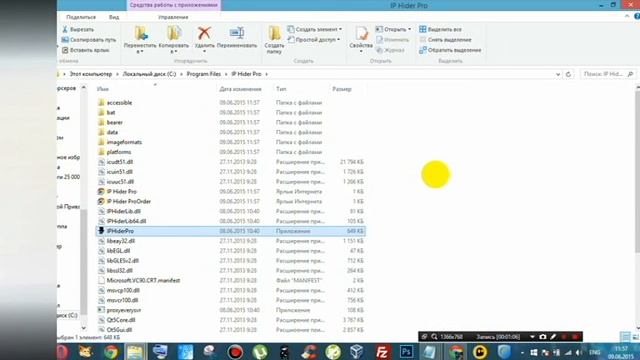Sort by the Дата изменения column header
Image resolution: width=640 pixels, height=360 pixels.
(x=240, y=89)
